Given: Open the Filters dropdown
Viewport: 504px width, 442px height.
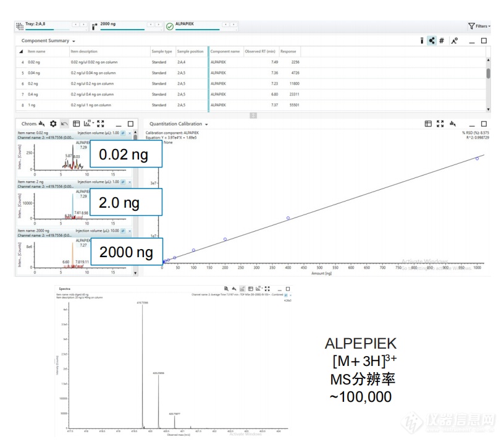Looking at the screenshot, I should [x=479, y=26].
